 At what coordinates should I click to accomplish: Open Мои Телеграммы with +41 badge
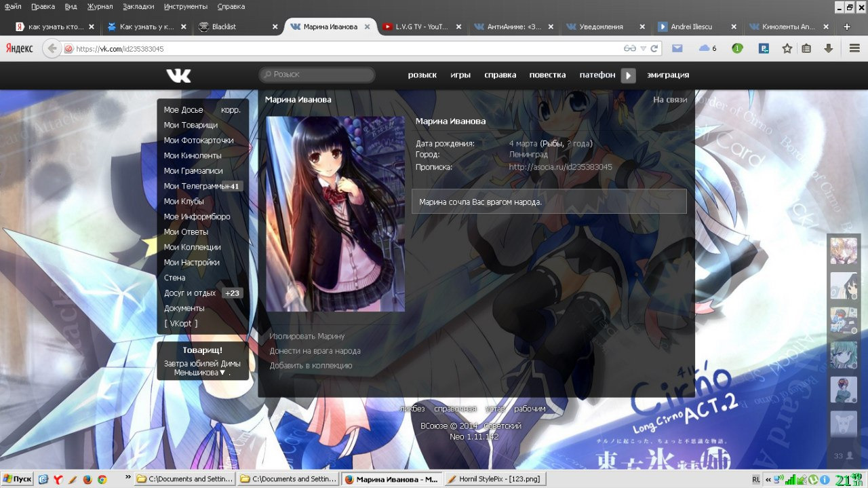pyautogui.click(x=202, y=186)
